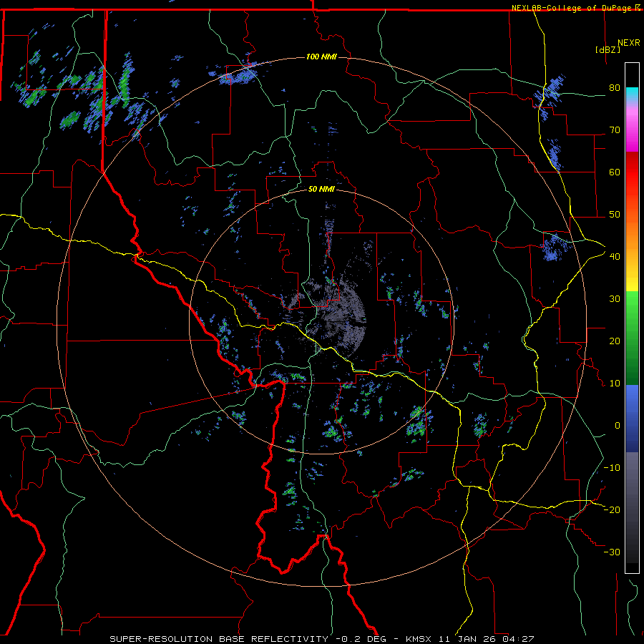Click the 0 value on dBZ scale
The width and height of the screenshot is (644, 644).
click(x=618, y=426)
